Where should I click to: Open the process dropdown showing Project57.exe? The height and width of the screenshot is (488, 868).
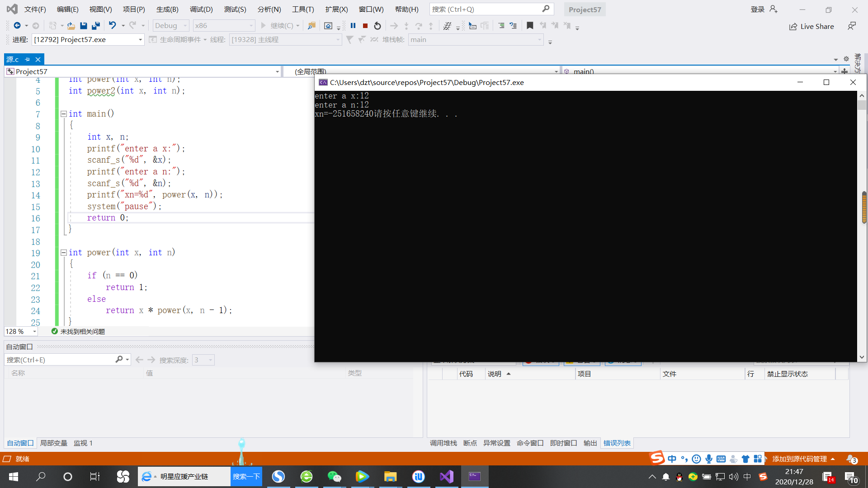140,40
